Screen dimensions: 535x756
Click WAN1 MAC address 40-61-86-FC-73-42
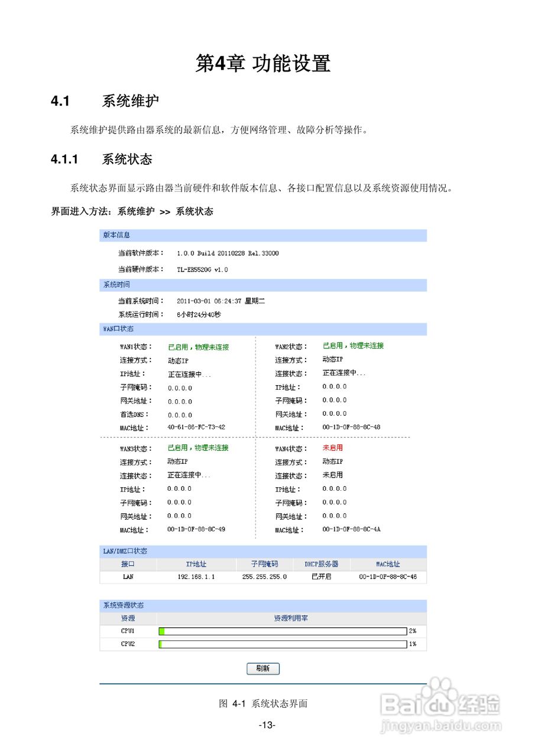point(198,427)
